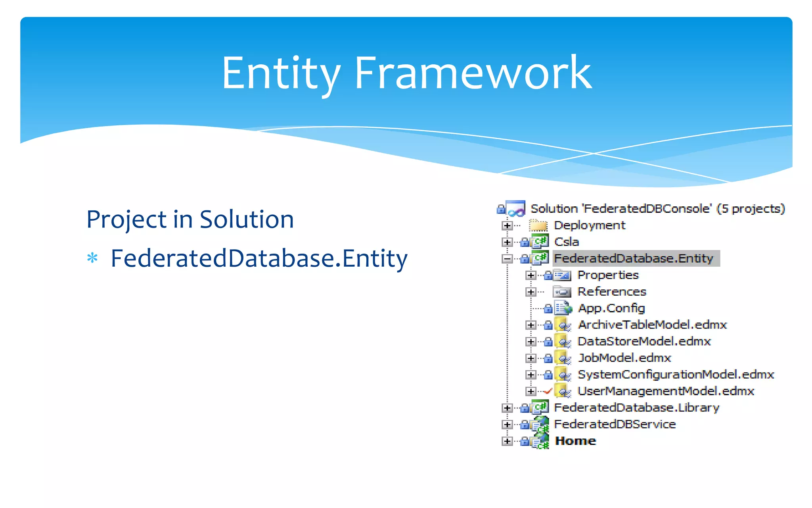The height and width of the screenshot is (508, 812).
Task: Click the lock icon beside JobModel.edmx
Action: [x=548, y=358]
